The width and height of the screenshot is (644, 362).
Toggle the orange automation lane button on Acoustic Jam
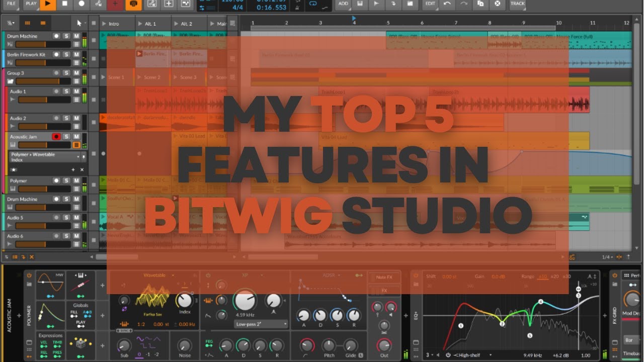coord(76,145)
